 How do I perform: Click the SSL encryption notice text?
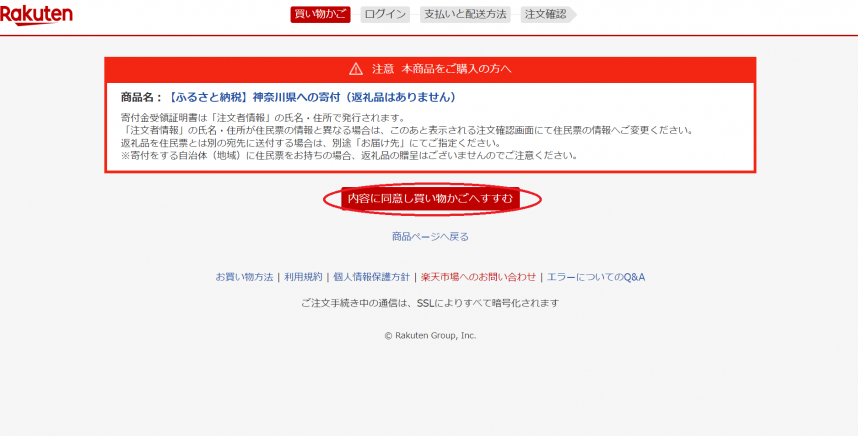[430, 303]
